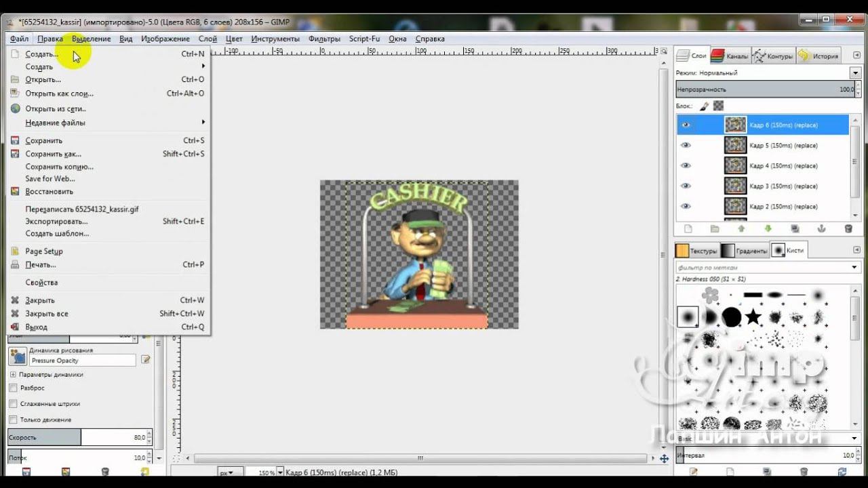This screenshot has width=868, height=488.
Task: Expand the second Создать submenu
Action: (108, 66)
